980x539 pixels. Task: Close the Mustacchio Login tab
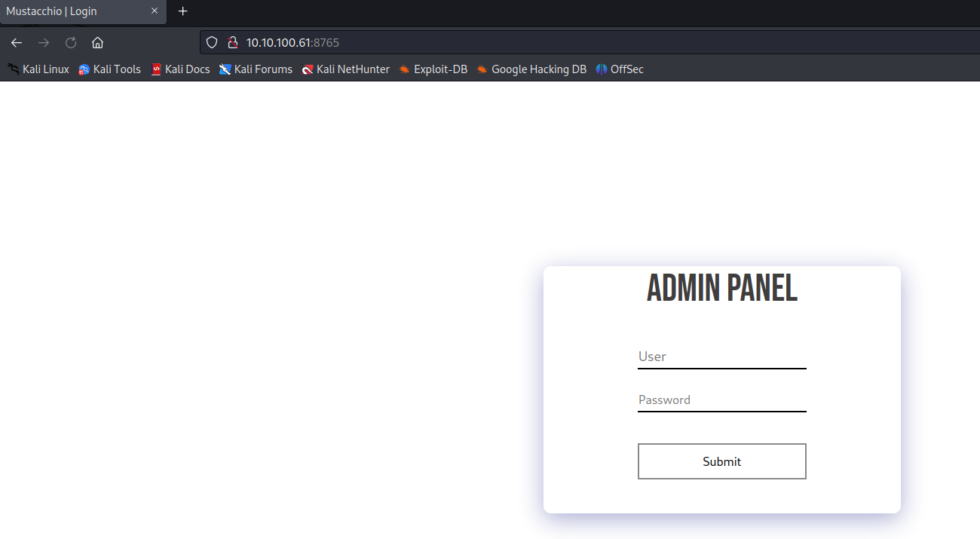[155, 11]
